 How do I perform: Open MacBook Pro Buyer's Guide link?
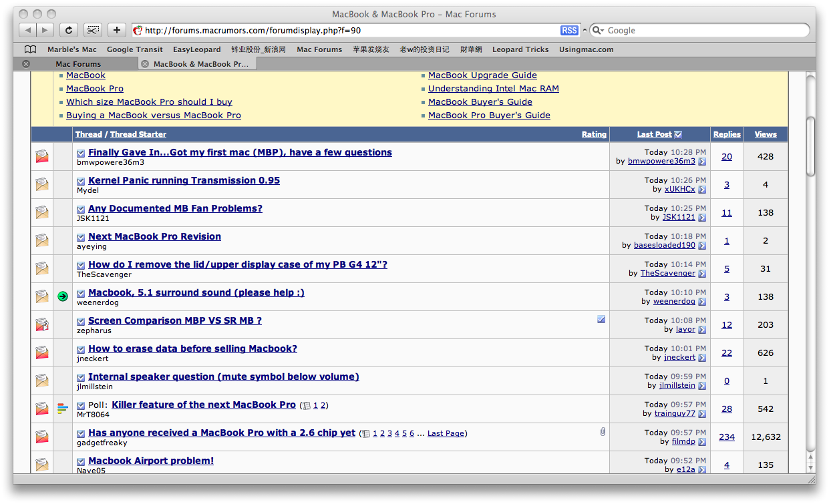click(x=489, y=115)
